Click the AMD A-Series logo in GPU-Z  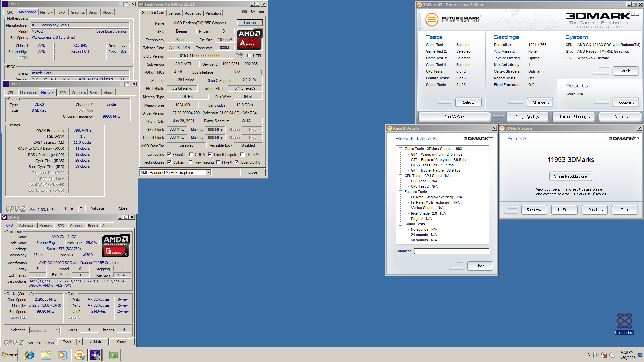pyautogui.click(x=250, y=40)
